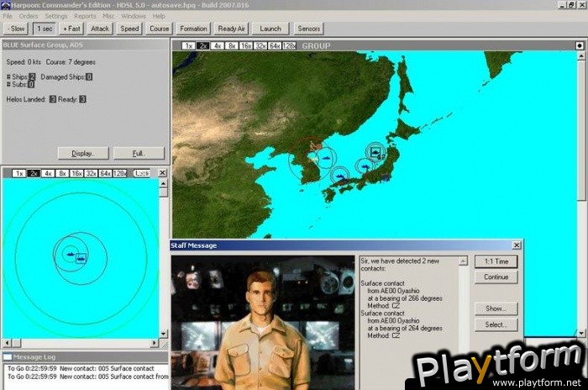588x390 pixels.
Task: Open the Sensors settings
Action: (308, 29)
